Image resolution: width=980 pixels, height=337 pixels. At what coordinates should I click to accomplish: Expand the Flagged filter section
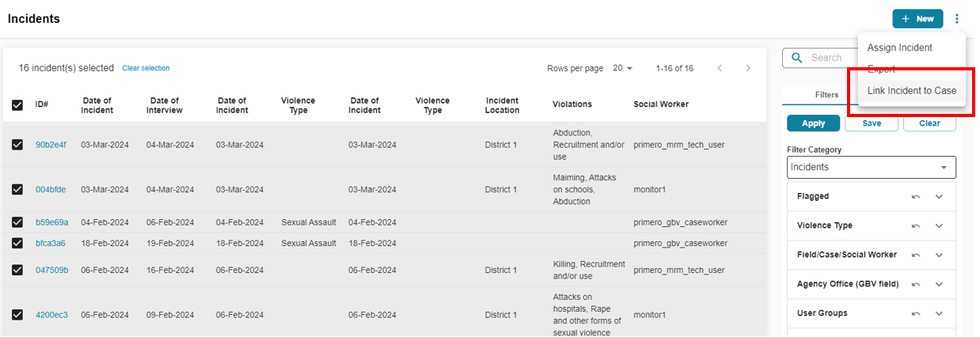(940, 196)
